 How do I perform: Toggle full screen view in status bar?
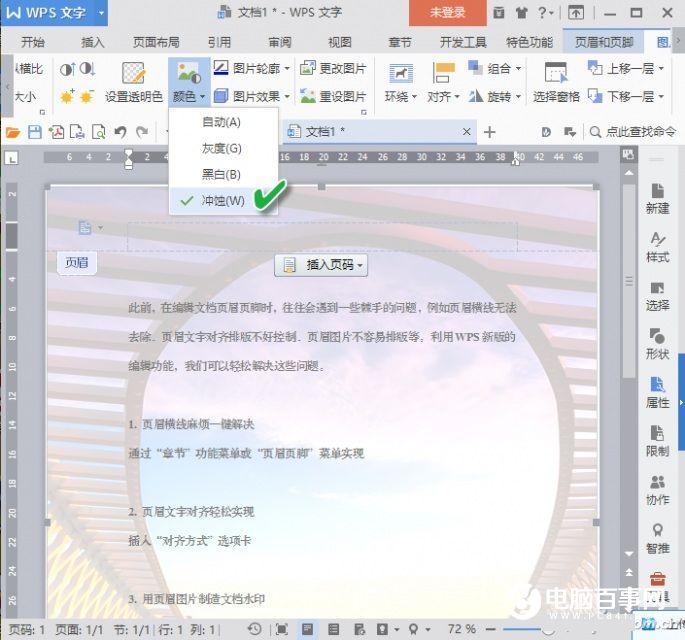coord(282,630)
